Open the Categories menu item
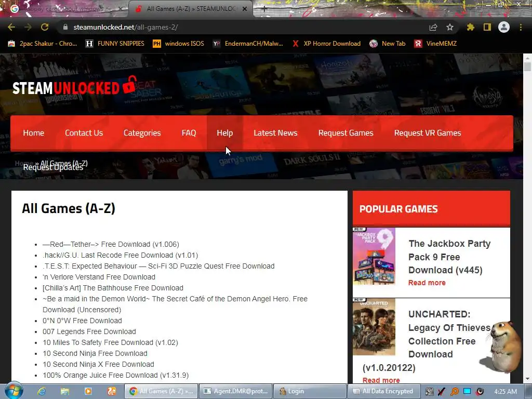The width and height of the screenshot is (532, 399). 142,133
